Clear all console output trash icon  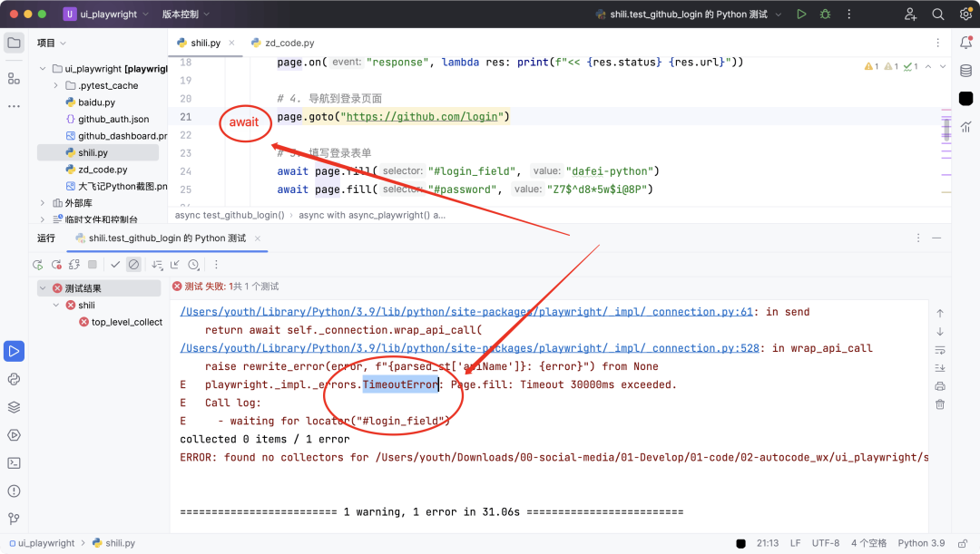click(x=940, y=404)
